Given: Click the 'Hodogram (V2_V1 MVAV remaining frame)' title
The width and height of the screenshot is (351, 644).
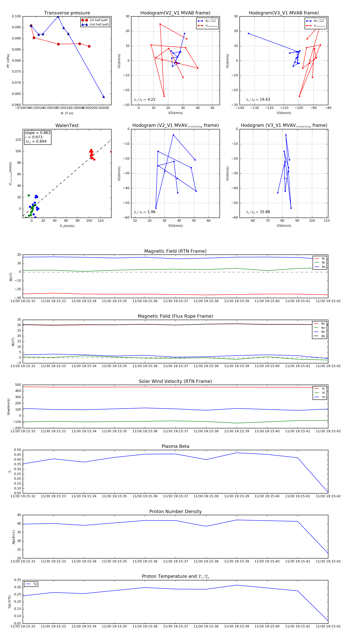Looking at the screenshot, I should [x=175, y=125].
